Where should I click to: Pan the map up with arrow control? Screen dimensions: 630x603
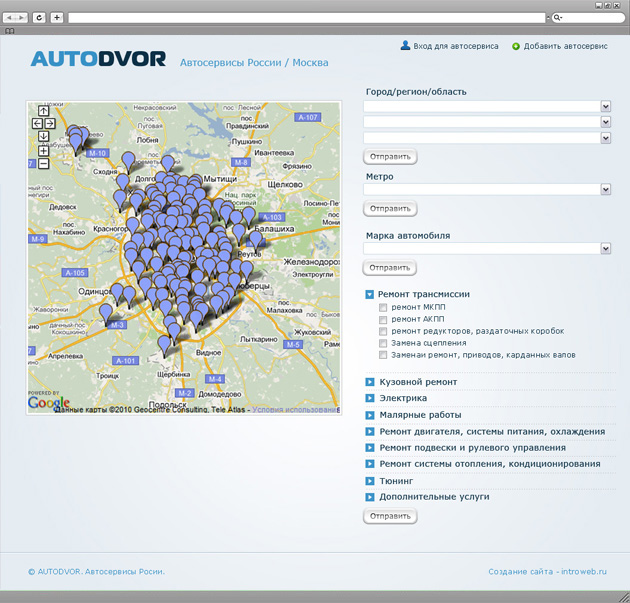pos(43,110)
